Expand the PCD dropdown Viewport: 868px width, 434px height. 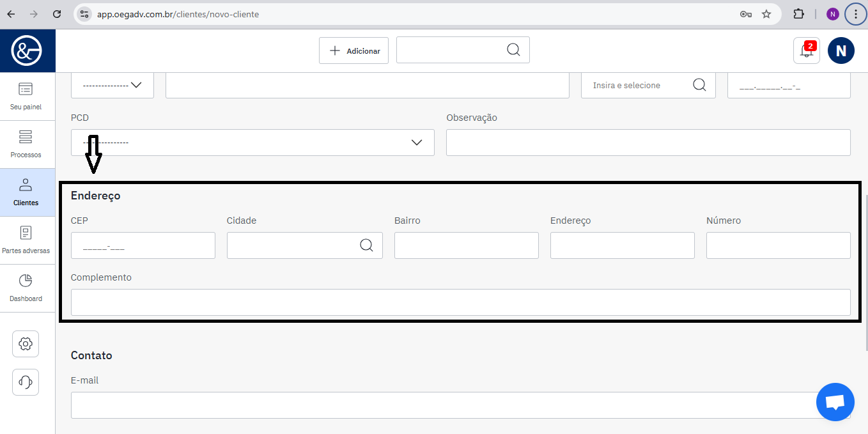coord(252,143)
